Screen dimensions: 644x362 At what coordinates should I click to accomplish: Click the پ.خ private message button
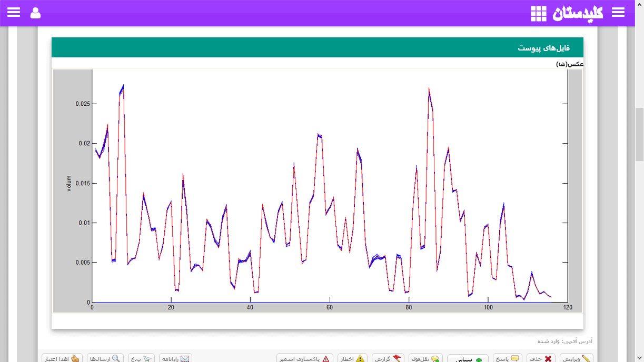[141, 358]
